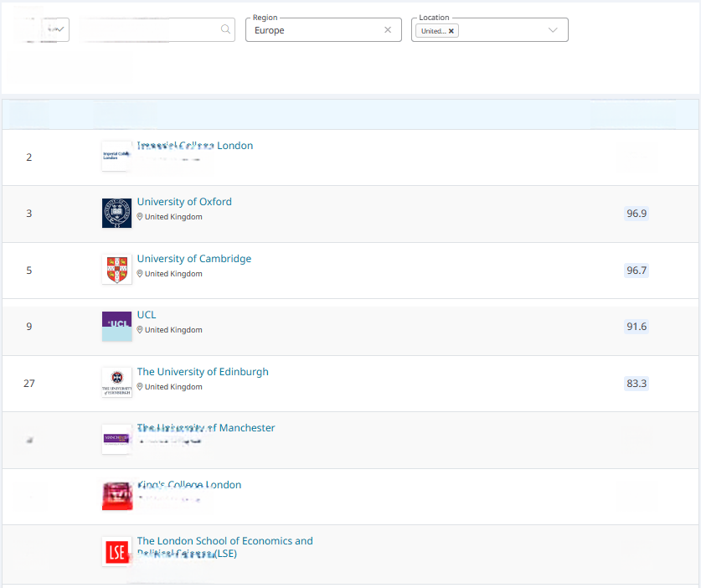The height and width of the screenshot is (588, 701).
Task: Expand the Location dropdown arrow
Action: point(553,30)
